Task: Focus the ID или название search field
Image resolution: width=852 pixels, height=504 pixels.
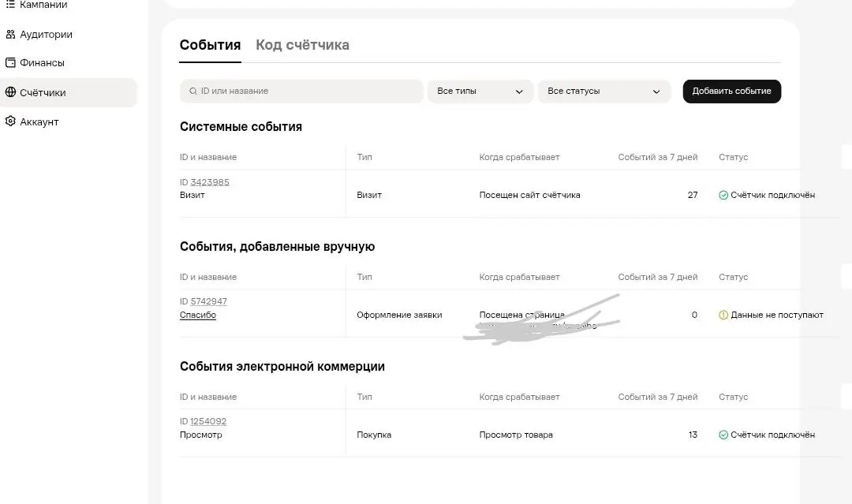Action: pyautogui.click(x=301, y=91)
